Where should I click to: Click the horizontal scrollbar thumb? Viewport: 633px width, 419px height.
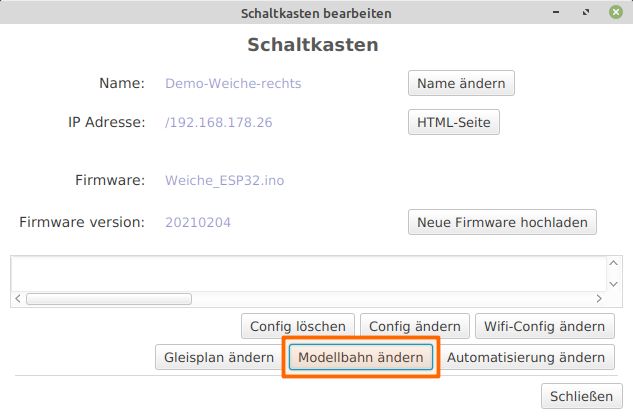pos(108,298)
